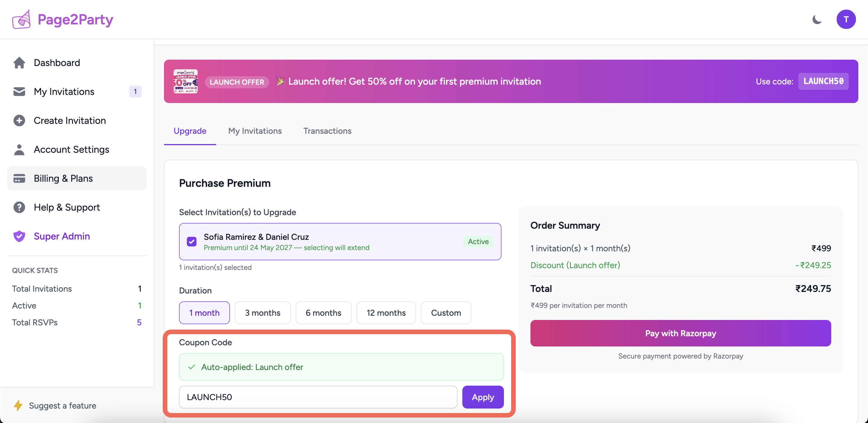Click the -₹249.25 discount value

(813, 265)
